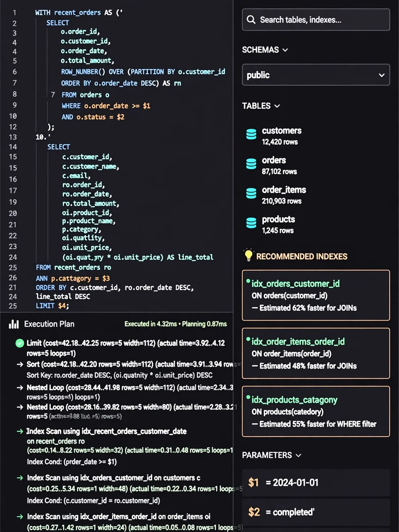Image resolution: width=399 pixels, height=532 pixels.
Task: Click the products table database icon
Action: click(251, 223)
